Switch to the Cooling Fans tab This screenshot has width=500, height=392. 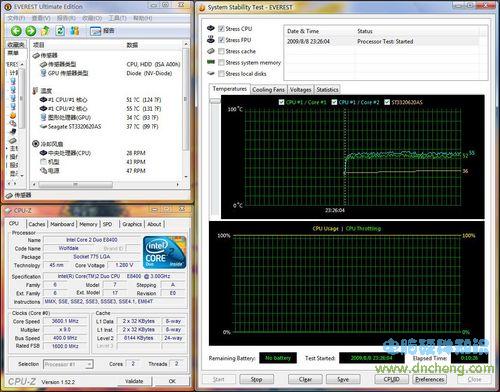click(x=268, y=89)
